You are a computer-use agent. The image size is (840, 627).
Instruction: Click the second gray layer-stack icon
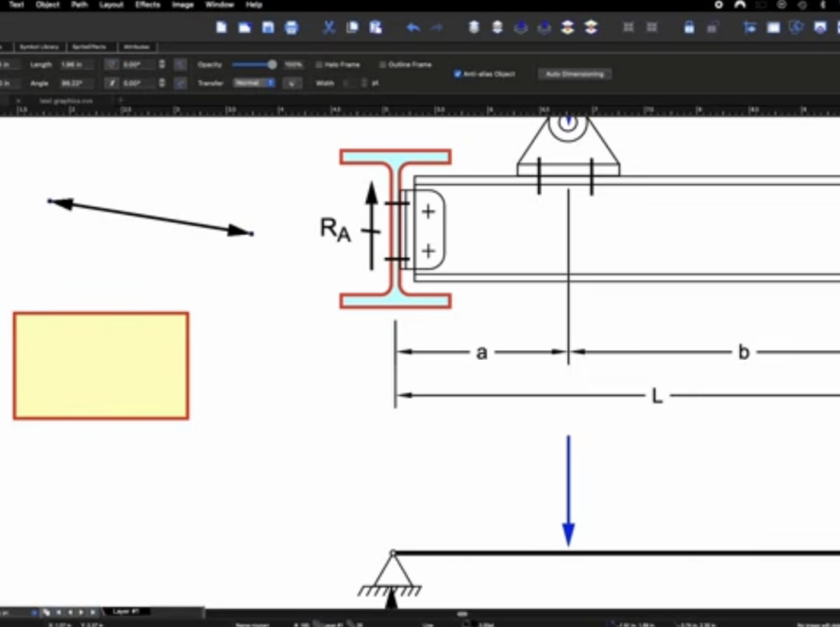497,27
